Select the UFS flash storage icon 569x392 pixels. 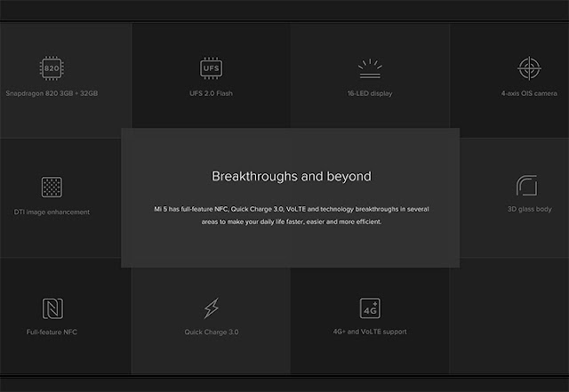point(212,68)
